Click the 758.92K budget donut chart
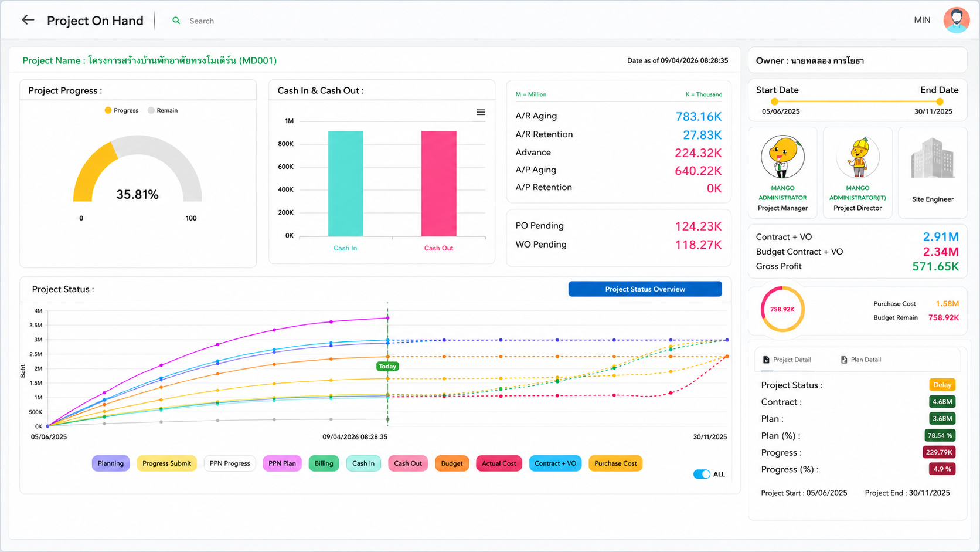Viewport: 980px width, 552px height. [782, 309]
